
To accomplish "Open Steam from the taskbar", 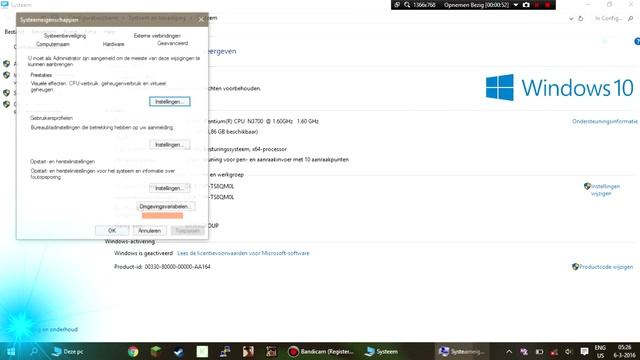I will (179, 351).
